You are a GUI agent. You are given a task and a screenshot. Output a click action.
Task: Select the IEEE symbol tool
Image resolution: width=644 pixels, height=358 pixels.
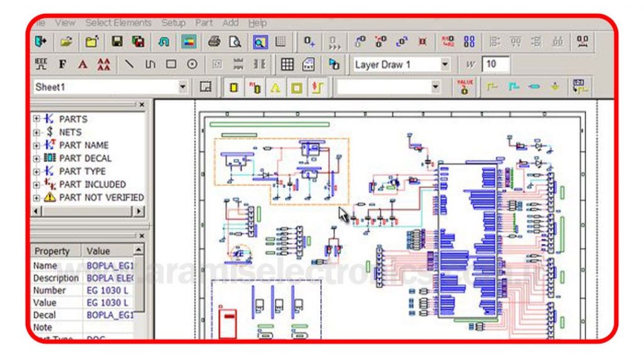41,64
